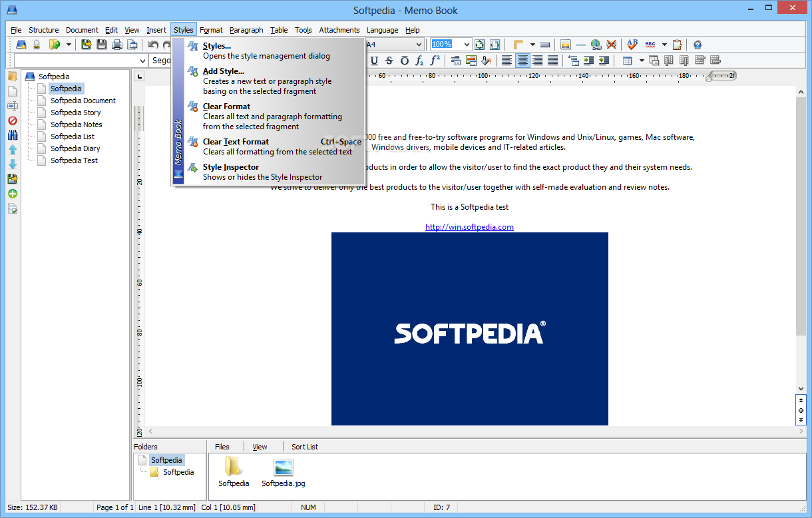Viewport: 812px width, 518px height.
Task: Click the undo arrow icon
Action: [x=154, y=45]
